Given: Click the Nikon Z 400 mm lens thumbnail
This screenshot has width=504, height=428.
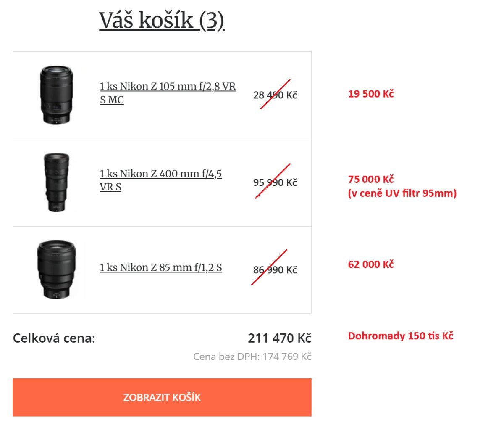Looking at the screenshot, I should 56,182.
